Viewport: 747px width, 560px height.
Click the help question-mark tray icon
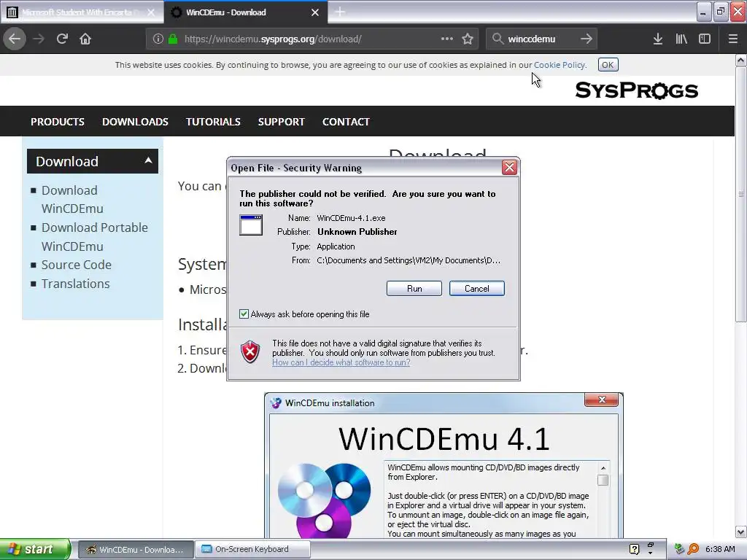click(x=634, y=549)
